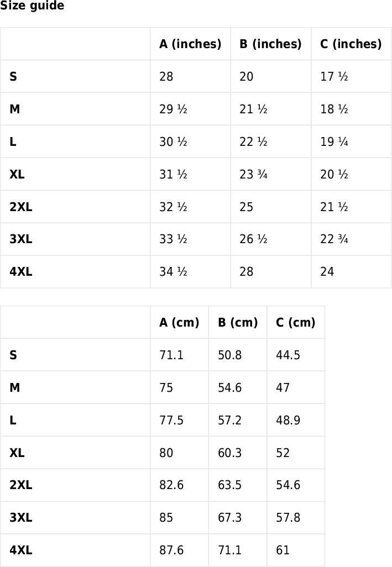Select the A (inches) column header
Screen dimensions: 392x567
pyautogui.click(x=190, y=44)
